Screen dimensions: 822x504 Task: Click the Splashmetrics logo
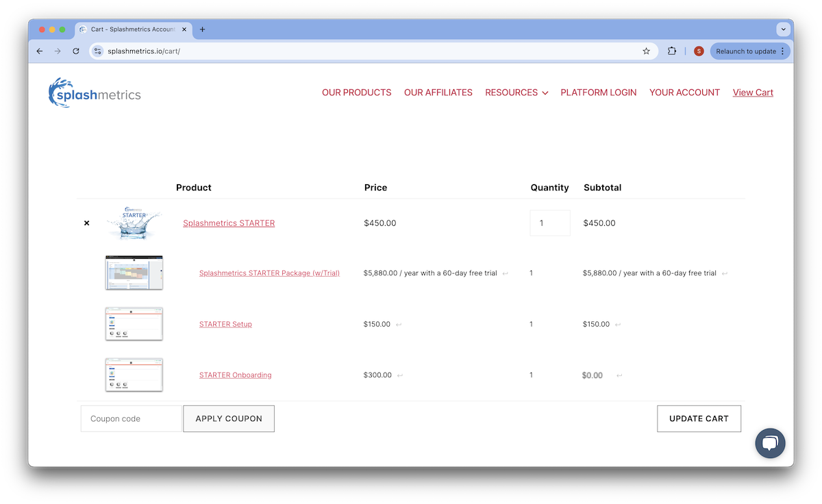coord(95,92)
